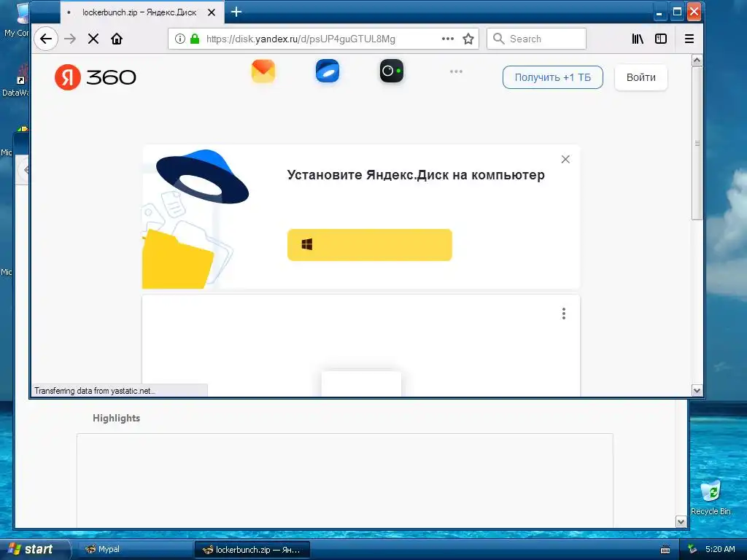View site information icon in address bar
The height and width of the screenshot is (560, 747).
tap(179, 39)
